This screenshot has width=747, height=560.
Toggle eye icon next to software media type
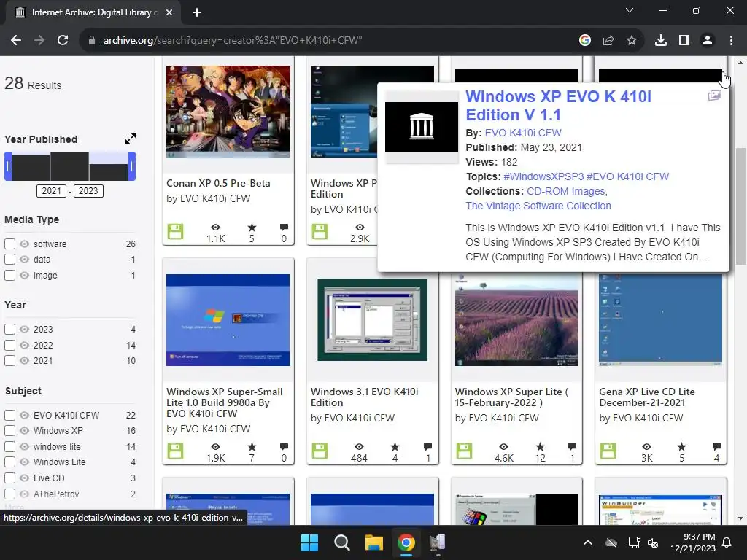coord(24,244)
